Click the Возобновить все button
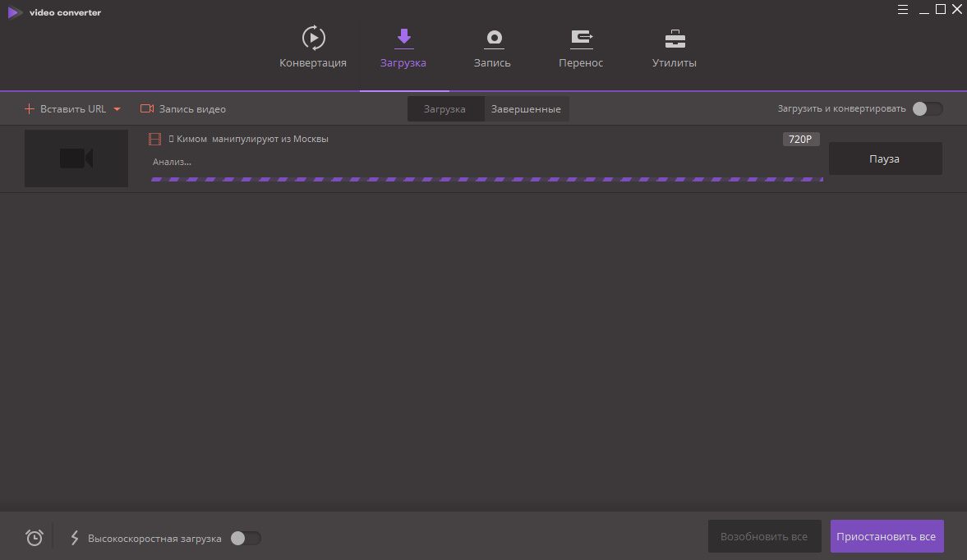This screenshot has height=560, width=967. coord(764,536)
